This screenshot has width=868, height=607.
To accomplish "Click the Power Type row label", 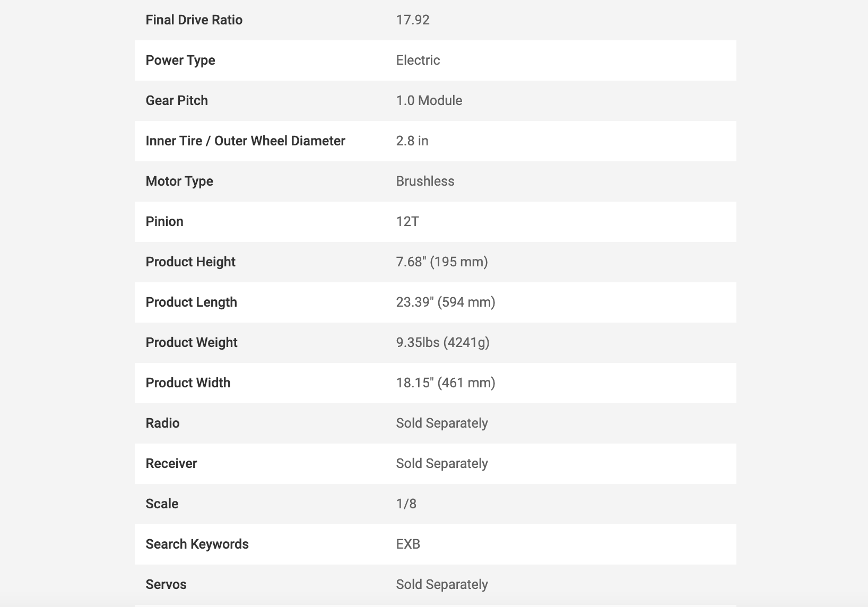I will tap(180, 60).
